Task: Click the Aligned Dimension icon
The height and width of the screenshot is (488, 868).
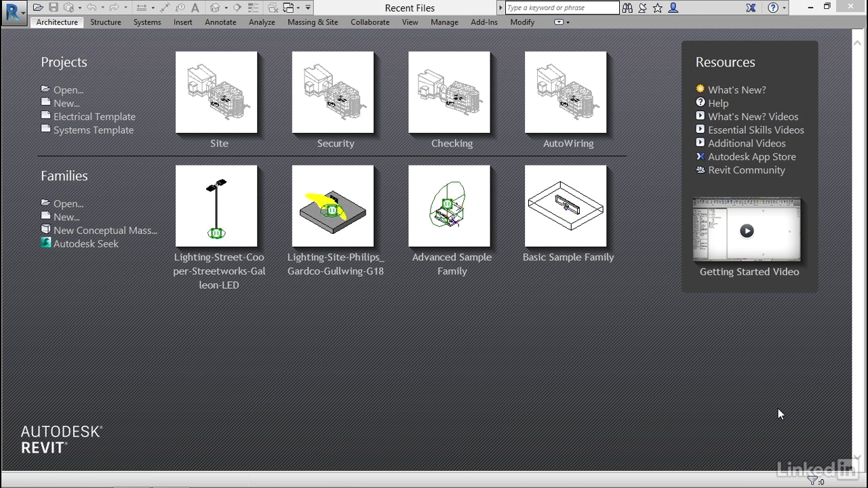Action: (x=165, y=8)
